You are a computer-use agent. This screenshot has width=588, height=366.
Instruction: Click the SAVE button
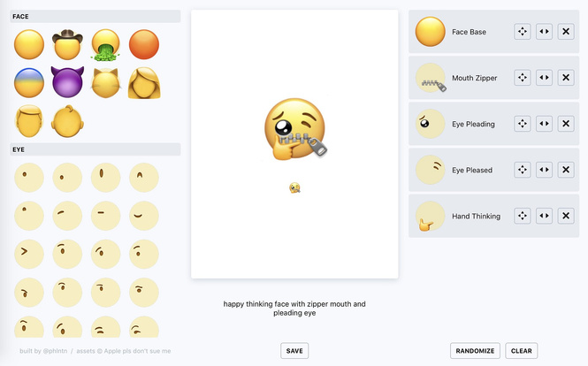click(294, 351)
